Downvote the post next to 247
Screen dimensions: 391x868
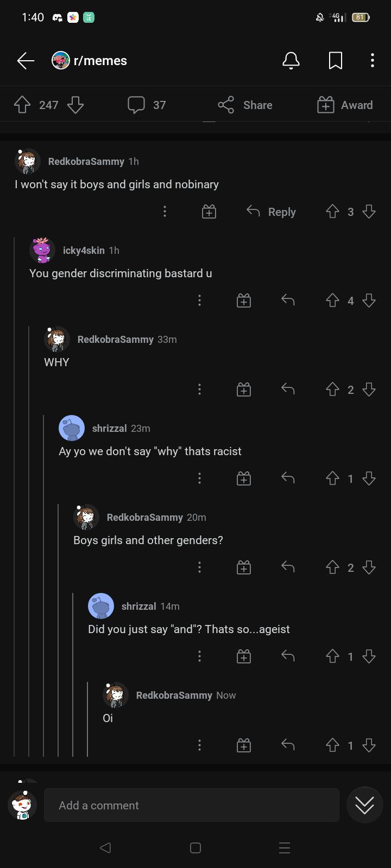click(75, 105)
